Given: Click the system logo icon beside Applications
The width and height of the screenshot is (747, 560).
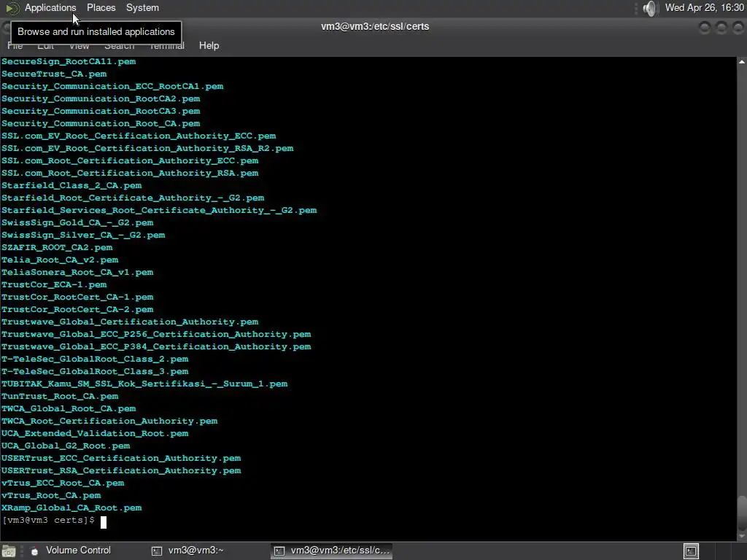Looking at the screenshot, I should tap(12, 8).
